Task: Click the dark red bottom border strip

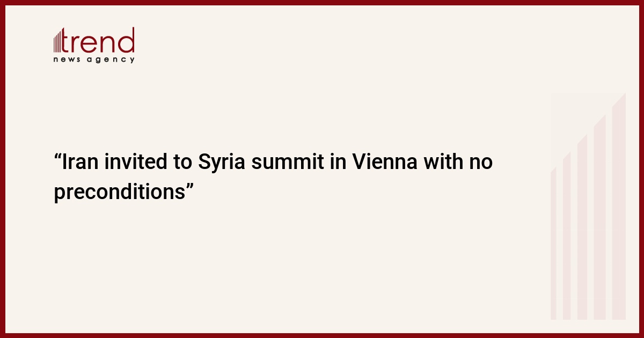Action: pos(322,335)
